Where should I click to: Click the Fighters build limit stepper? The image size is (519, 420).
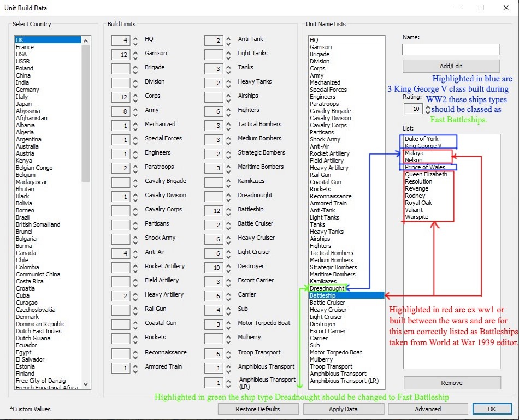tap(228, 111)
